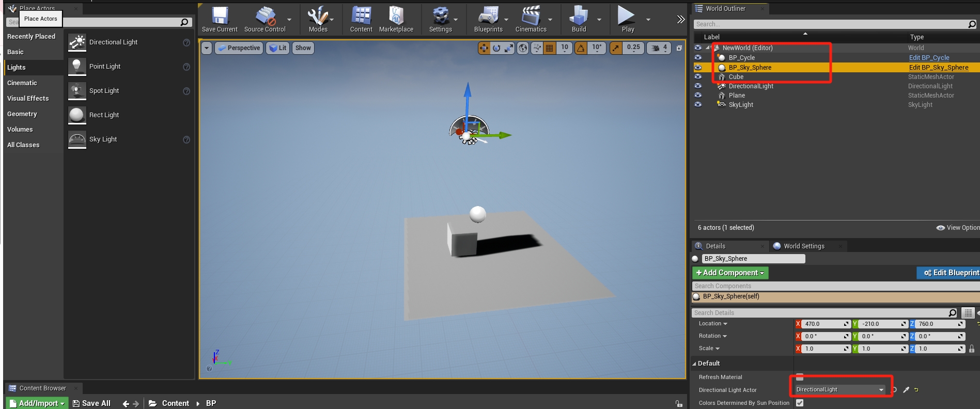The height and width of the screenshot is (409, 980).
Task: Hide the Cube actor via eye icon
Action: click(x=698, y=77)
